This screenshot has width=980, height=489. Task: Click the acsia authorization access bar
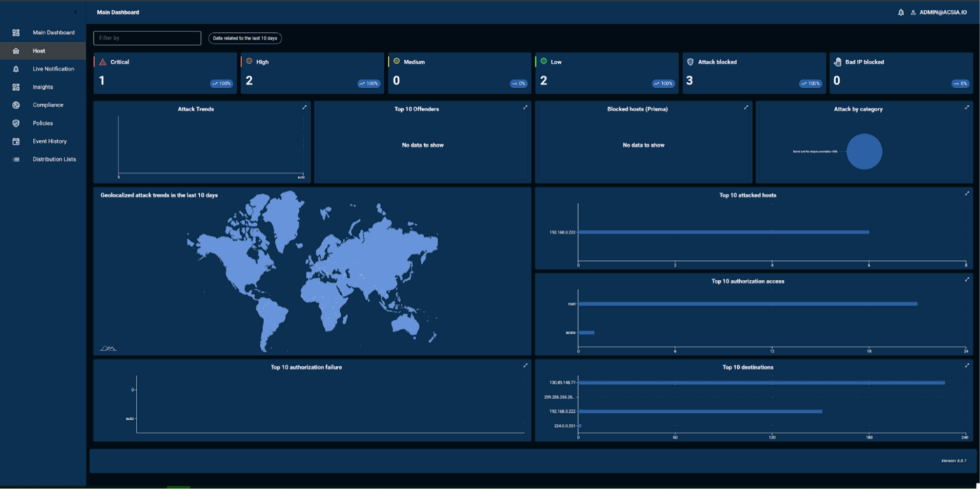click(586, 332)
